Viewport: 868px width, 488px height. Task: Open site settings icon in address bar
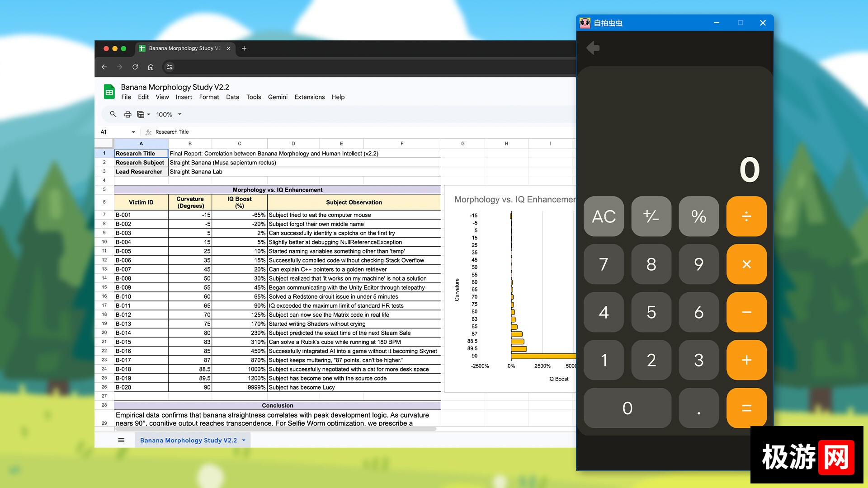(x=169, y=67)
